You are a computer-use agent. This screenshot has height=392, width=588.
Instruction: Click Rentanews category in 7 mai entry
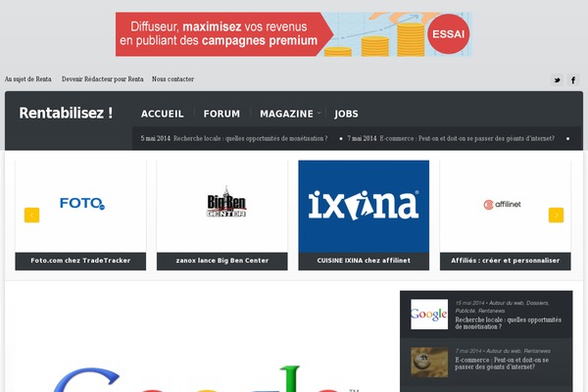537,351
